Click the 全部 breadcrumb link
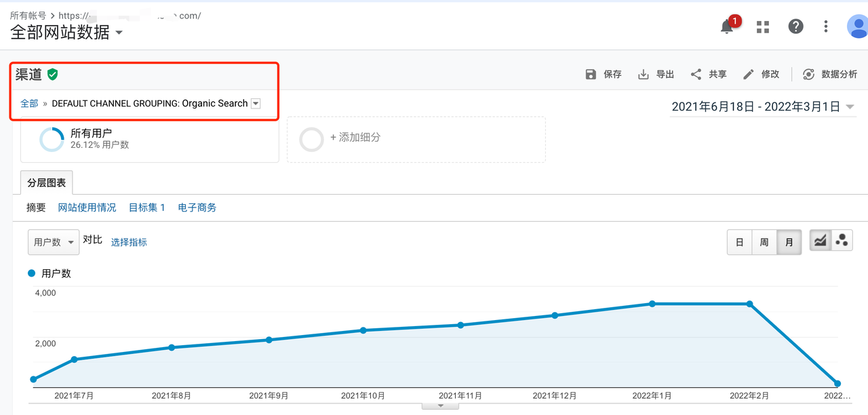 click(29, 104)
